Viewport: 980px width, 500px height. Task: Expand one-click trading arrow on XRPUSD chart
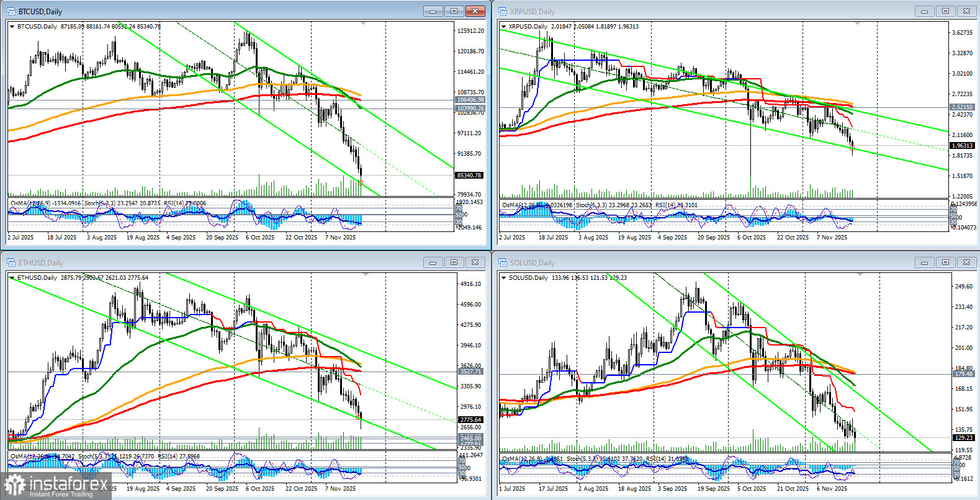click(503, 27)
